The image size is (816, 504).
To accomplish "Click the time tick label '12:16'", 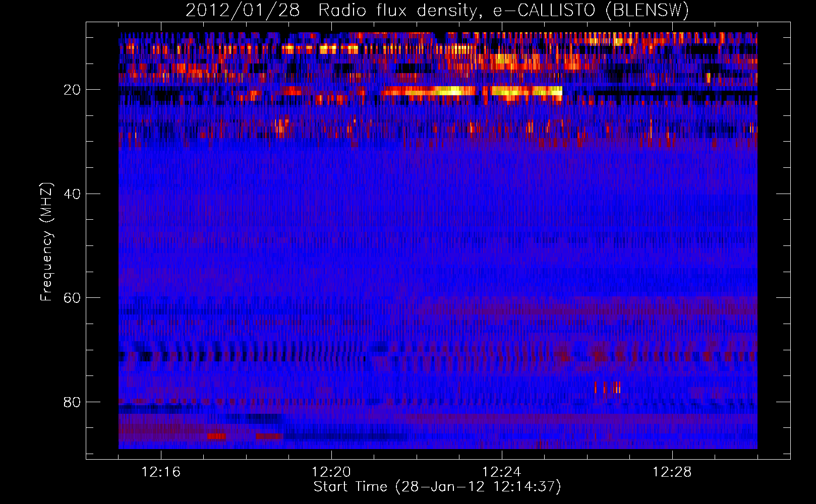I will [x=161, y=472].
